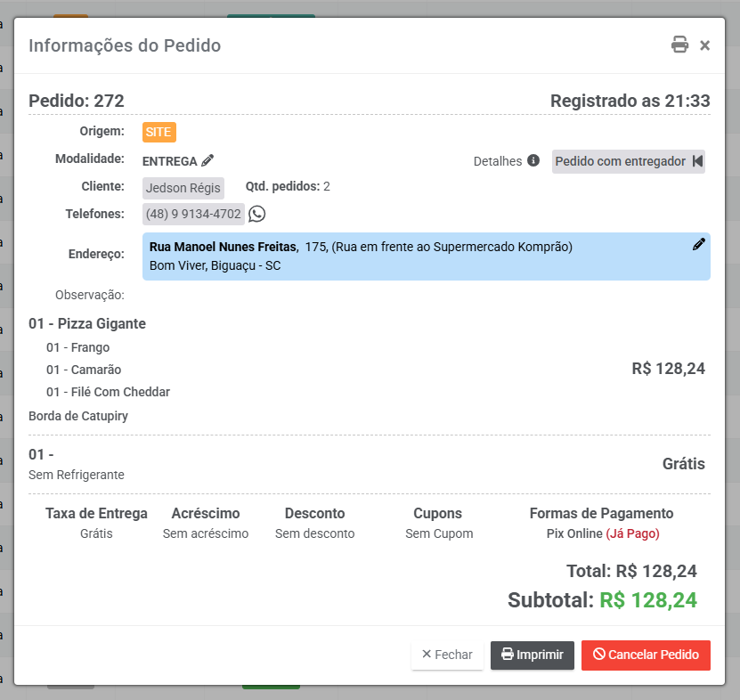The image size is (740, 700).
Task: Click the phone number (48) 9 9134-4702
Action: pyautogui.click(x=193, y=214)
